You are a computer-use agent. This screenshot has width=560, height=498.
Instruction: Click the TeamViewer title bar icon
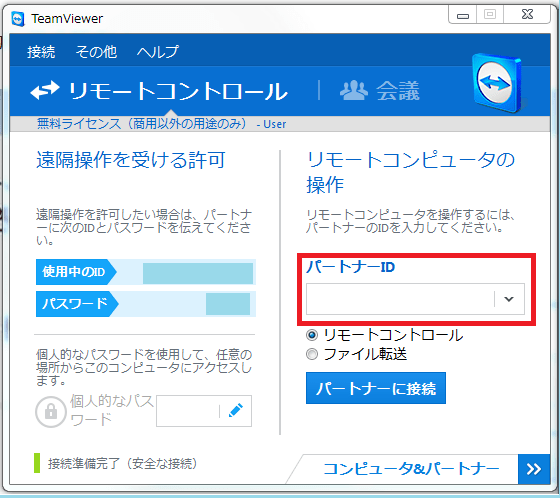(x=18, y=19)
